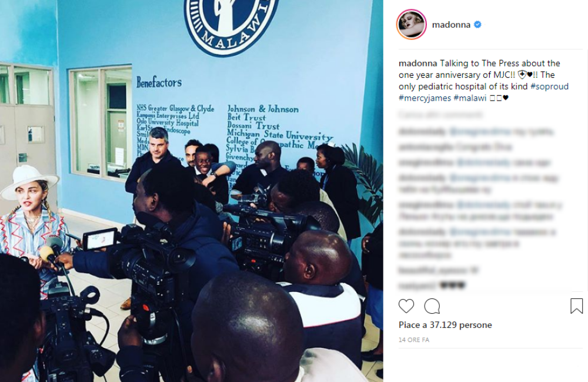Screen dimensions: 588x382
Task: Click the blue mention in the third comment
Action: coord(483,162)
